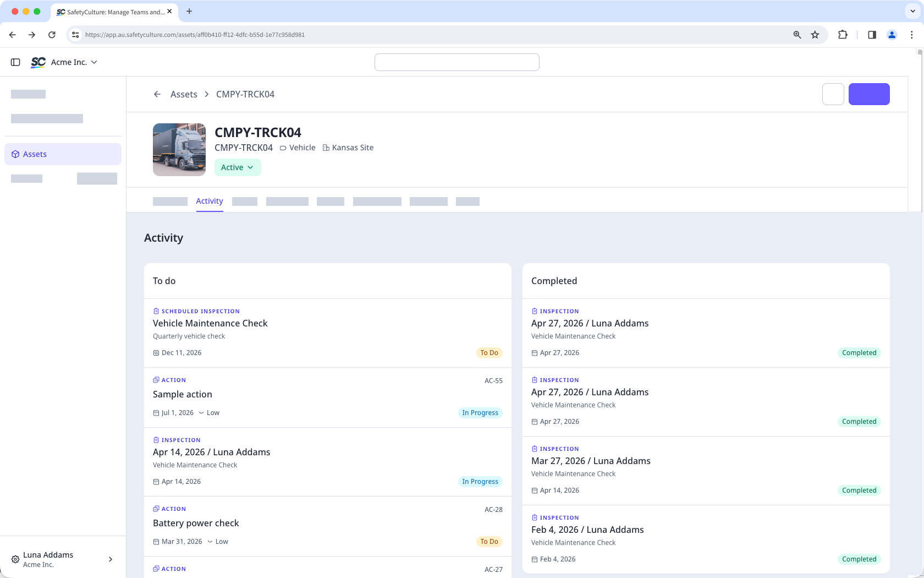Click the zoom magnifier icon in address bar
This screenshot has width=924, height=578.
[x=797, y=35]
